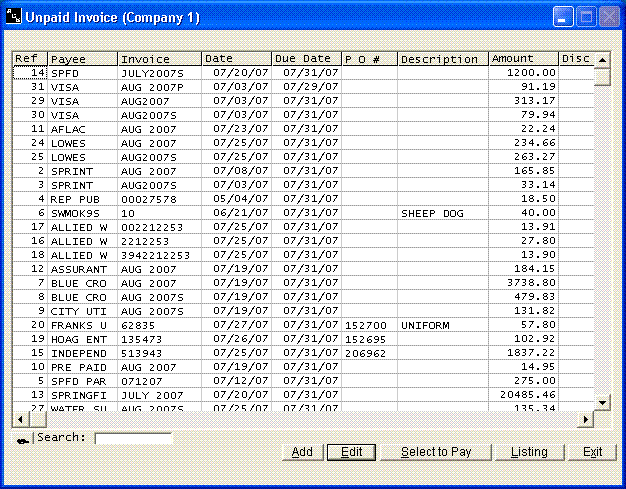Sort by the Payee column header
Image resolution: width=626 pixels, height=489 pixels.
coord(82,59)
